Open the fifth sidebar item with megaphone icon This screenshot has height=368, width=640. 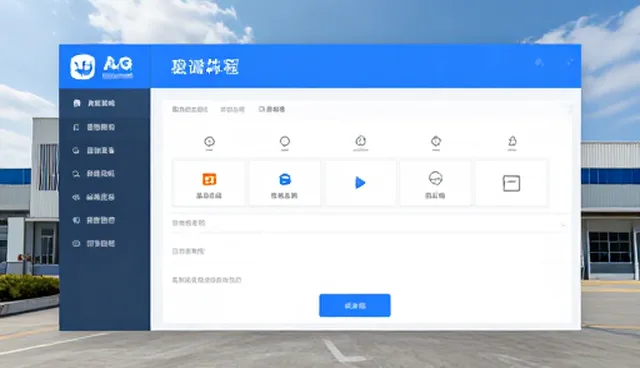104,197
